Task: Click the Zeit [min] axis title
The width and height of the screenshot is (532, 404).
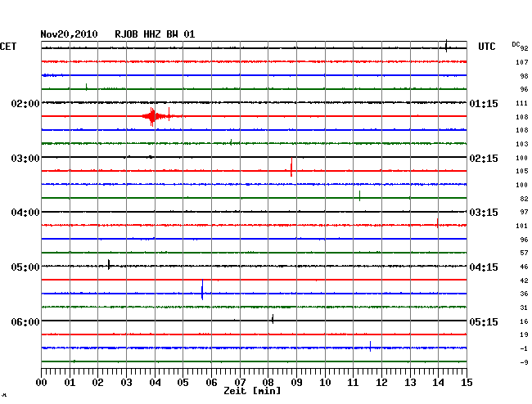Action: point(252,391)
